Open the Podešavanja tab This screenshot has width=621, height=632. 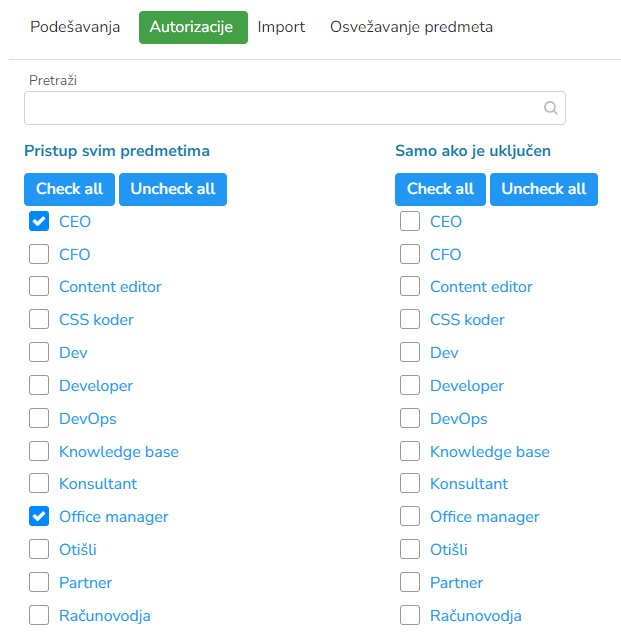75,27
